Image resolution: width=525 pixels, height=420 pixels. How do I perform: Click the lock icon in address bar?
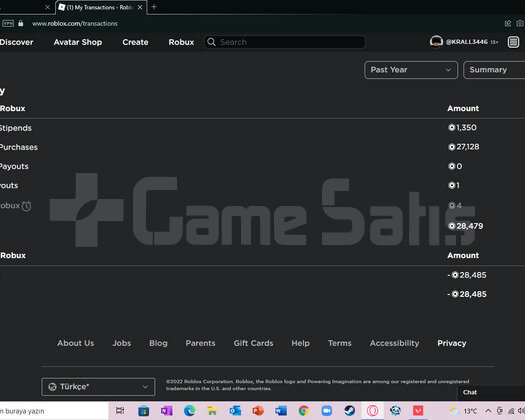21,23
